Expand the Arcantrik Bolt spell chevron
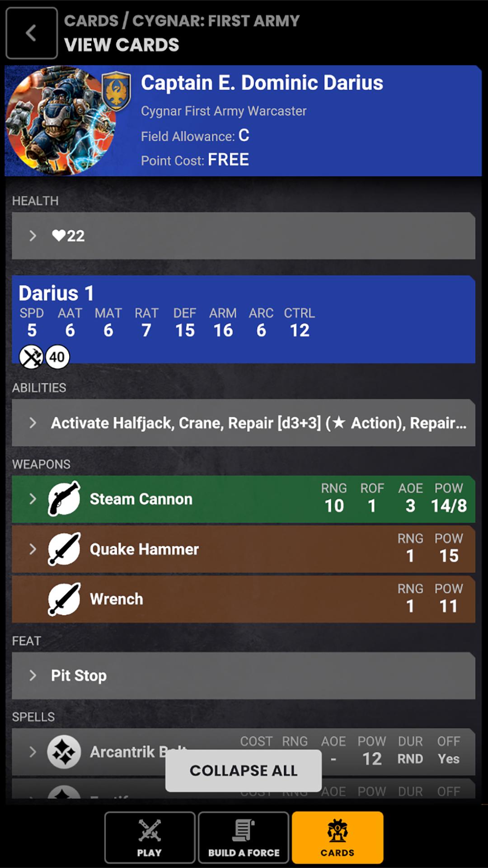The width and height of the screenshot is (488, 868). click(33, 752)
